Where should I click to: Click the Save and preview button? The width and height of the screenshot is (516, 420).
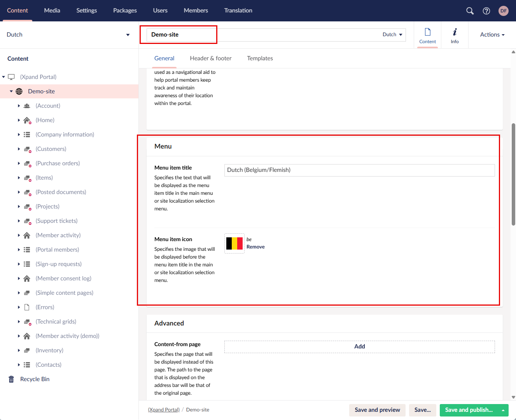377,410
